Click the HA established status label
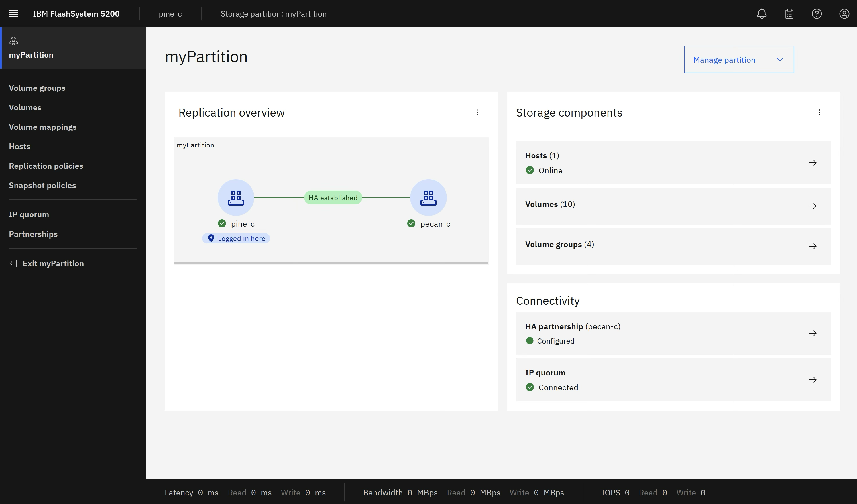857x504 pixels. click(x=333, y=197)
